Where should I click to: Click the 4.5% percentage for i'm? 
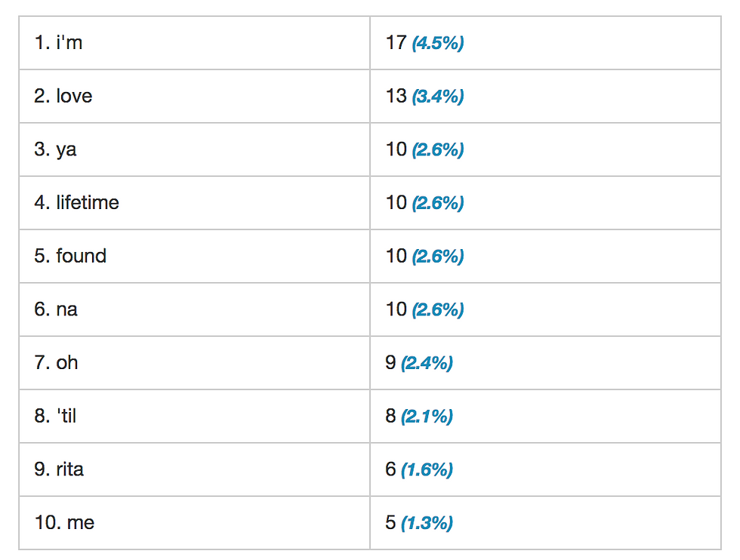[x=437, y=43]
